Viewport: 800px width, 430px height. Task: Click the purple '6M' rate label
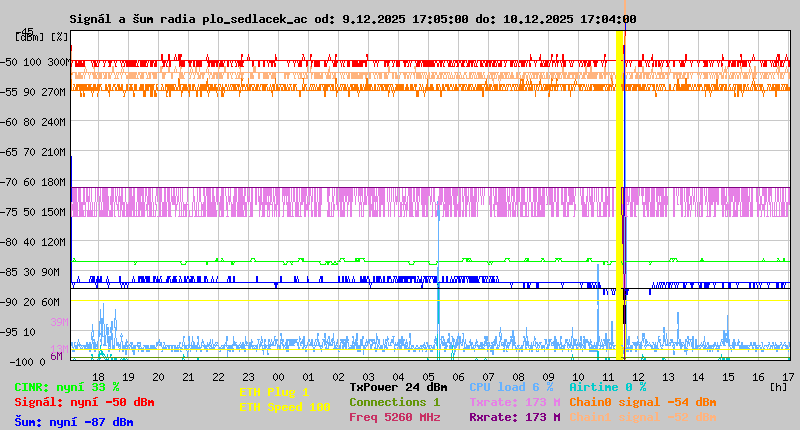(x=56, y=356)
